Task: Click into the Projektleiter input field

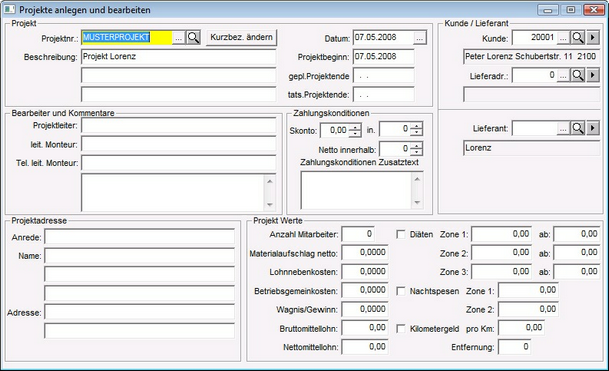Action: (179, 126)
